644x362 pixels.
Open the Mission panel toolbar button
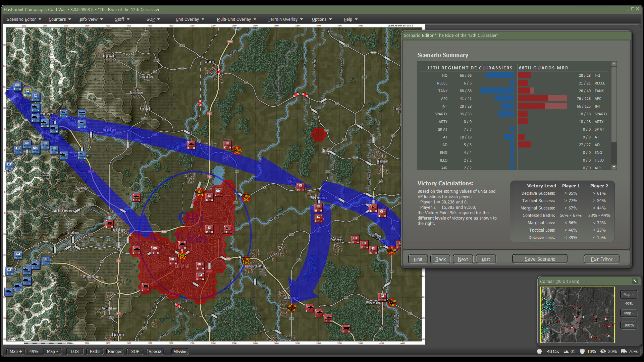coord(180,352)
